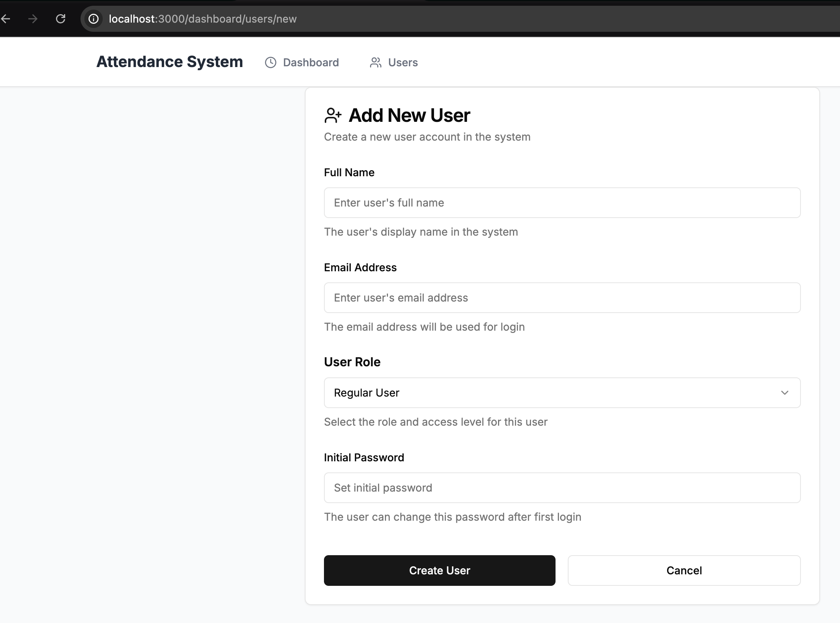Open the Regular User role dropdown
This screenshot has width=840, height=623.
click(x=562, y=393)
